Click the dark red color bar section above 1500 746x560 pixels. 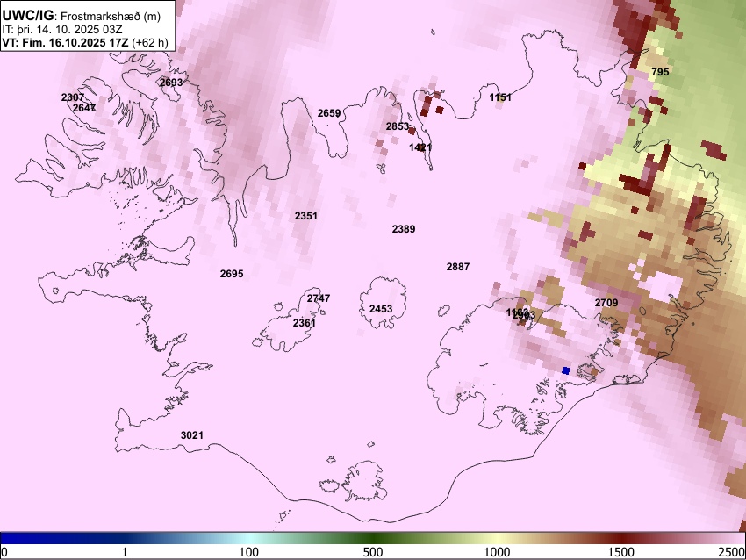point(622,539)
